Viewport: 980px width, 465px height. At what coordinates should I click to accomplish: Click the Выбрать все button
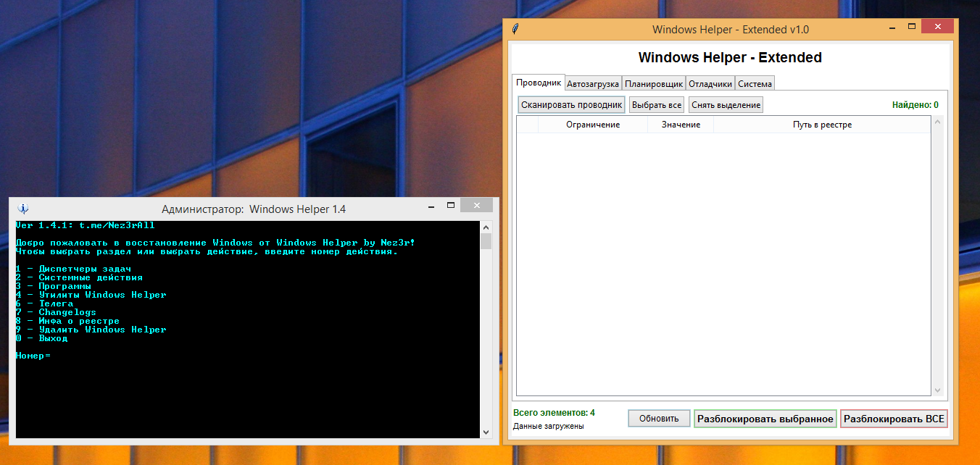click(x=656, y=104)
